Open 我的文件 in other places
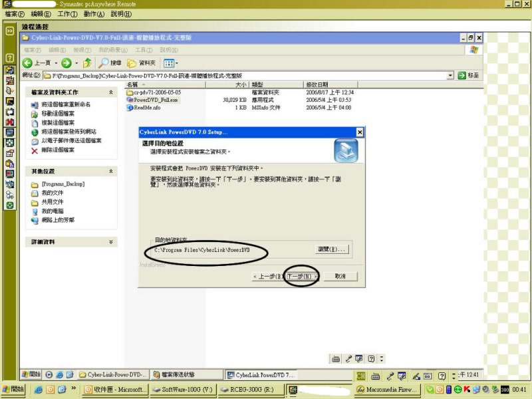This screenshot has width=532, height=399. pyautogui.click(x=53, y=193)
